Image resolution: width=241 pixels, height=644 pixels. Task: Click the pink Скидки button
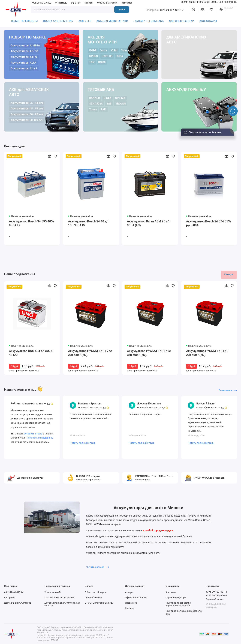[229, 275]
